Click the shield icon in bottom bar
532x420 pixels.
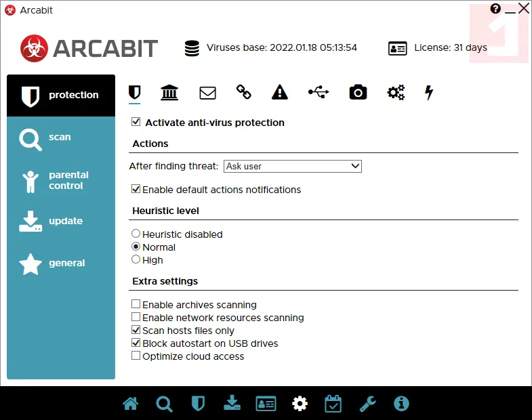pyautogui.click(x=198, y=404)
